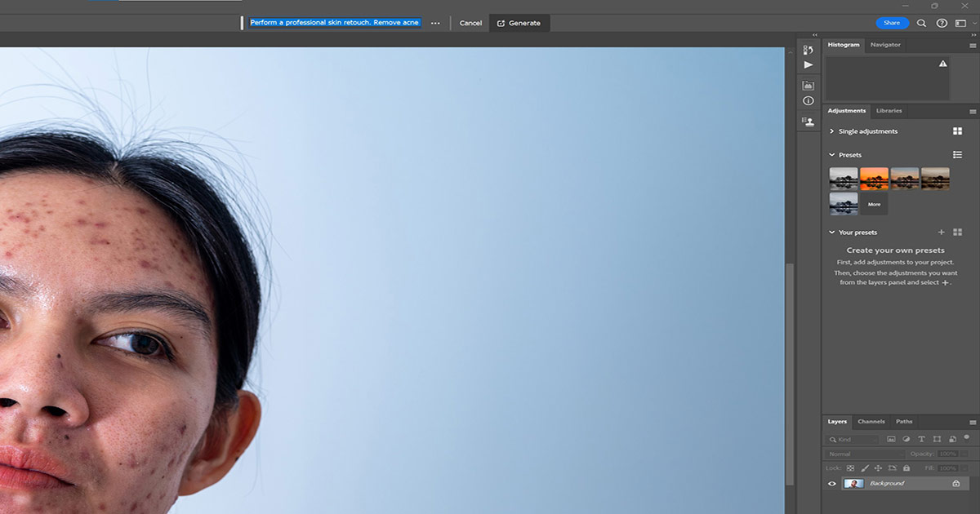This screenshot has width=980, height=514.
Task: Collapse the Presets section
Action: tap(832, 154)
